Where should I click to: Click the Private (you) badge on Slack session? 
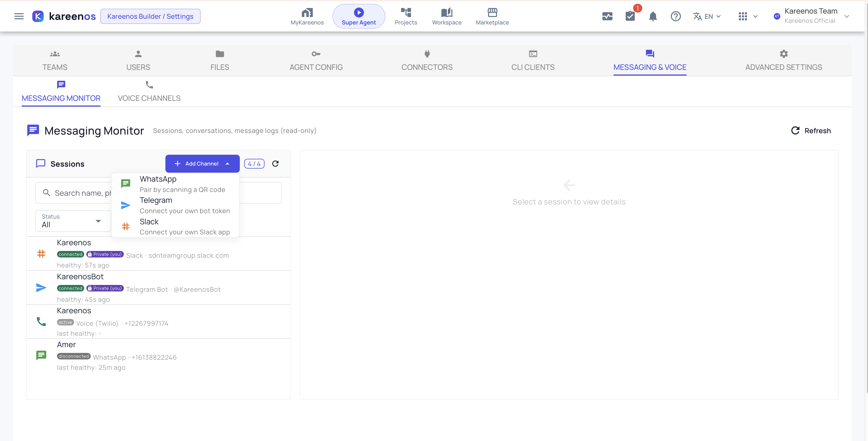pos(105,254)
